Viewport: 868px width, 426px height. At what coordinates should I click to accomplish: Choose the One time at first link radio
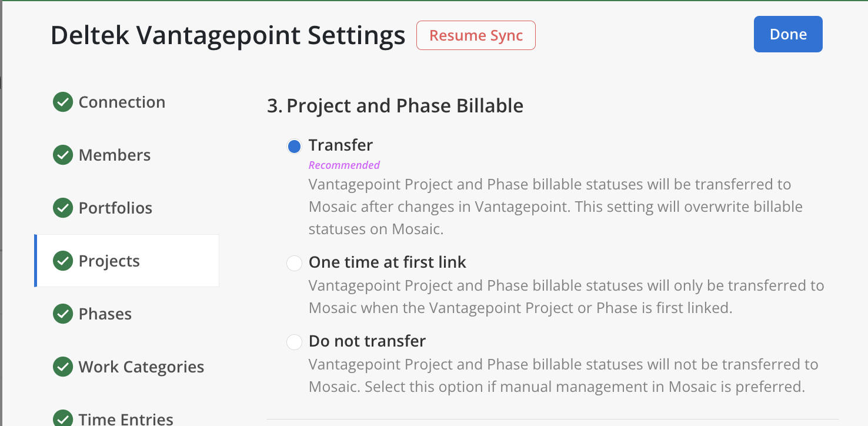coord(295,263)
